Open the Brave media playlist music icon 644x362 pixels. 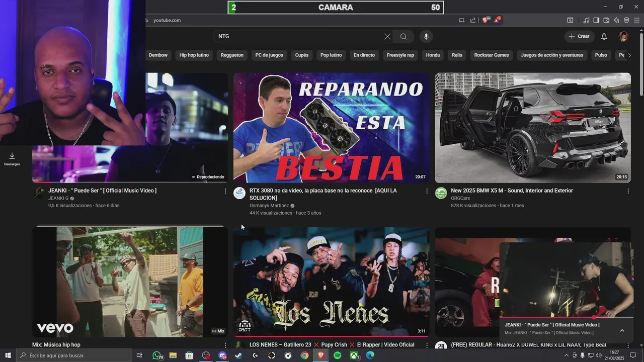pyautogui.click(x=586, y=20)
